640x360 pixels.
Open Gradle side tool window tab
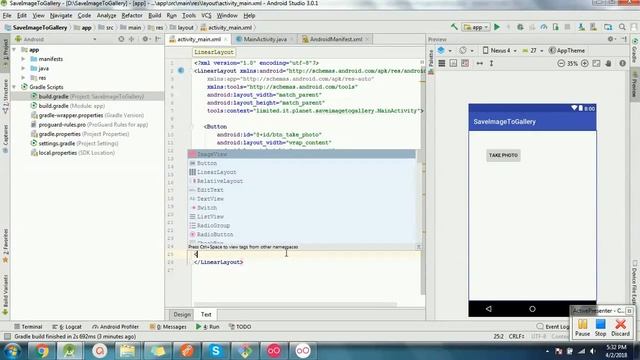point(635,51)
